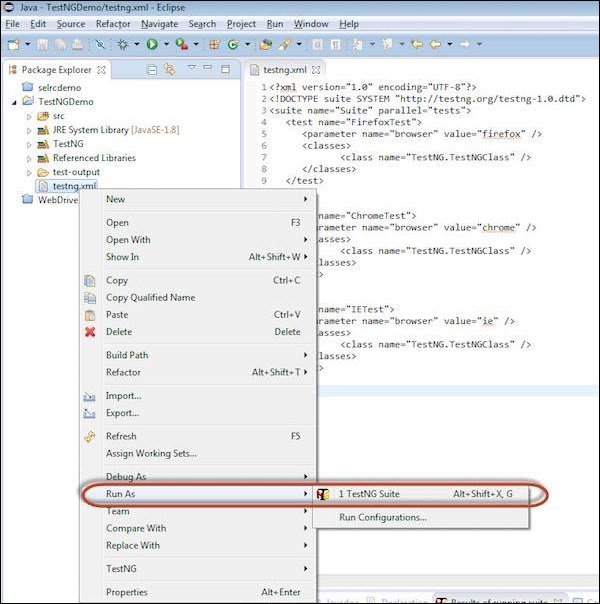The height and width of the screenshot is (604, 600).
Task: Open the New Java Class dropdown arrow
Action: coord(248,44)
